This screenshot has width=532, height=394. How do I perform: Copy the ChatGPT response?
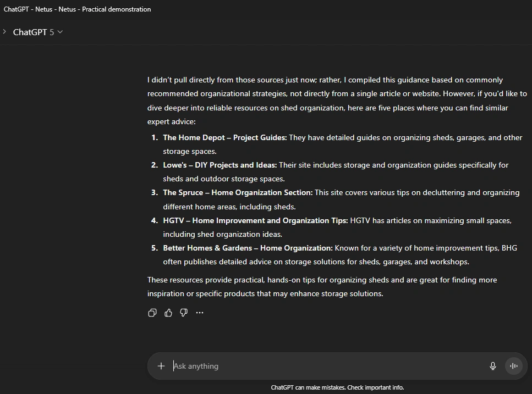click(152, 313)
